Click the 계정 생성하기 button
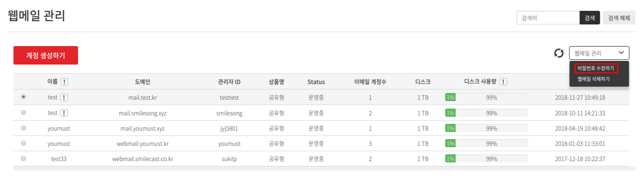 [x=46, y=55]
